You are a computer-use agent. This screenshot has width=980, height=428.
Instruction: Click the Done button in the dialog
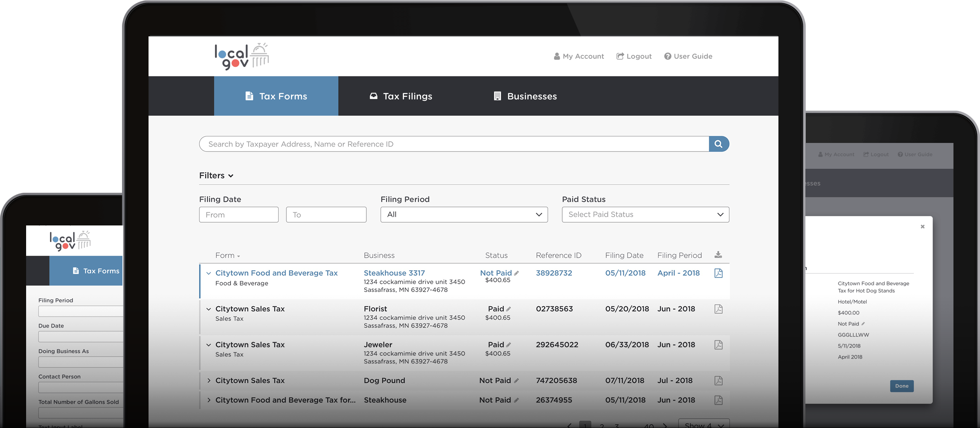pyautogui.click(x=902, y=386)
